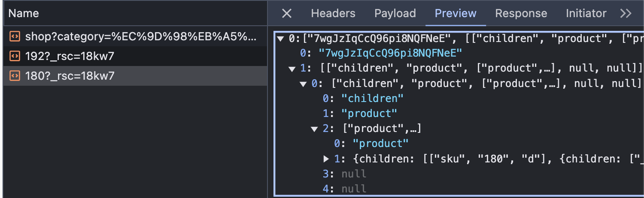This screenshot has width=644, height=198.
Task: Expand the object with sku 180 children
Action: (x=326, y=159)
